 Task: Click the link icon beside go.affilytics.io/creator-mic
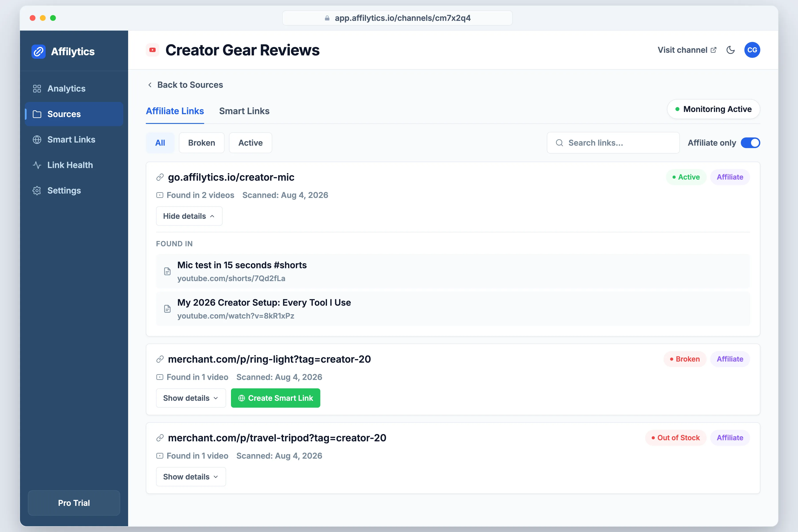click(160, 177)
